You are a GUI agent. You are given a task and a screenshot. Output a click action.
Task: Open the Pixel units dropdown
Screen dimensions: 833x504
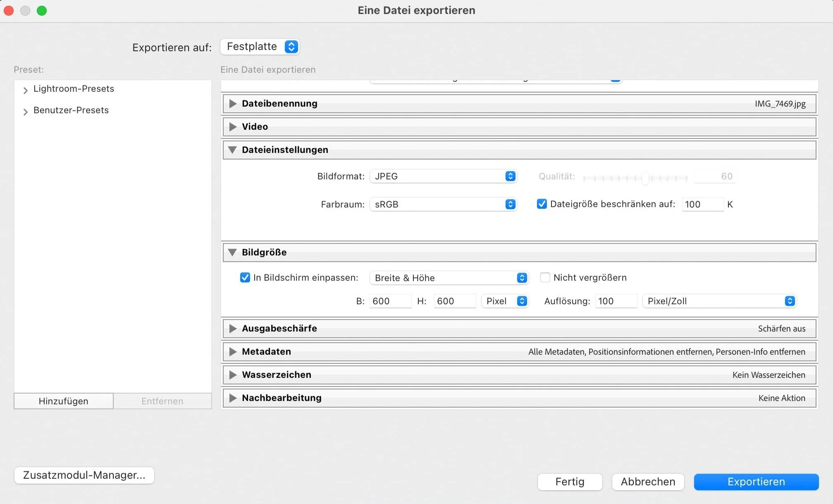(x=505, y=301)
